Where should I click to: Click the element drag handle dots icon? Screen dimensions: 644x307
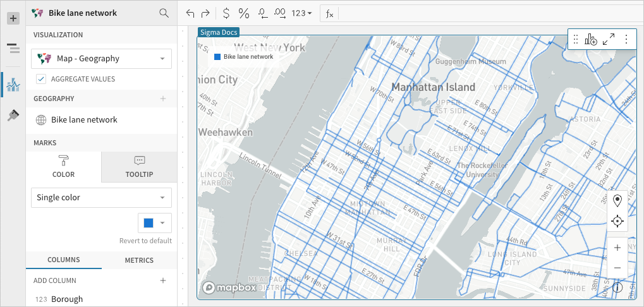(575, 39)
